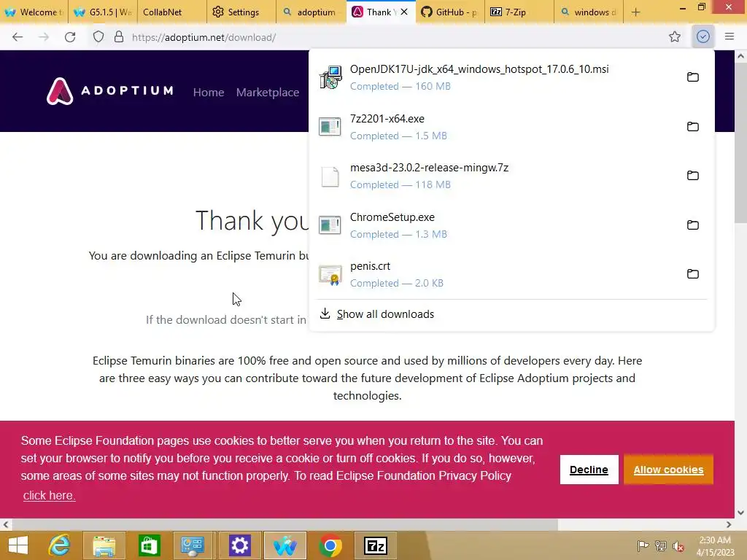Image resolution: width=747 pixels, height=560 pixels.
Task: Click the mesa3d blank file icon
Action: coord(330,176)
